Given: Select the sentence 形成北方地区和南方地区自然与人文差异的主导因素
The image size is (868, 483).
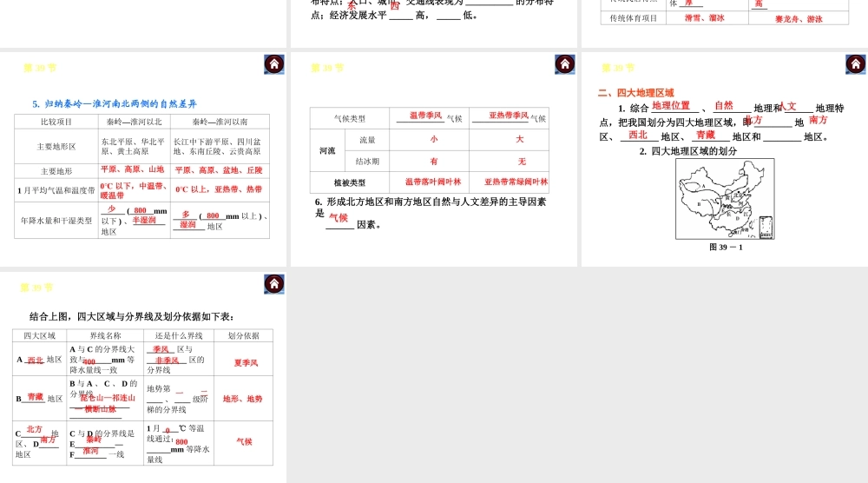Looking at the screenshot, I should 437,202.
